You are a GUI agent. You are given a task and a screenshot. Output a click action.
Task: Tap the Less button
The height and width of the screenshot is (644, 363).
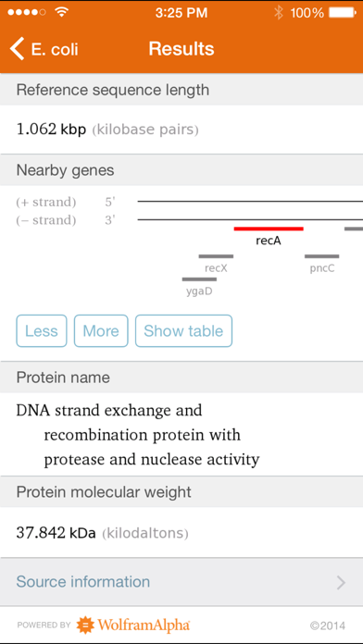click(x=42, y=331)
